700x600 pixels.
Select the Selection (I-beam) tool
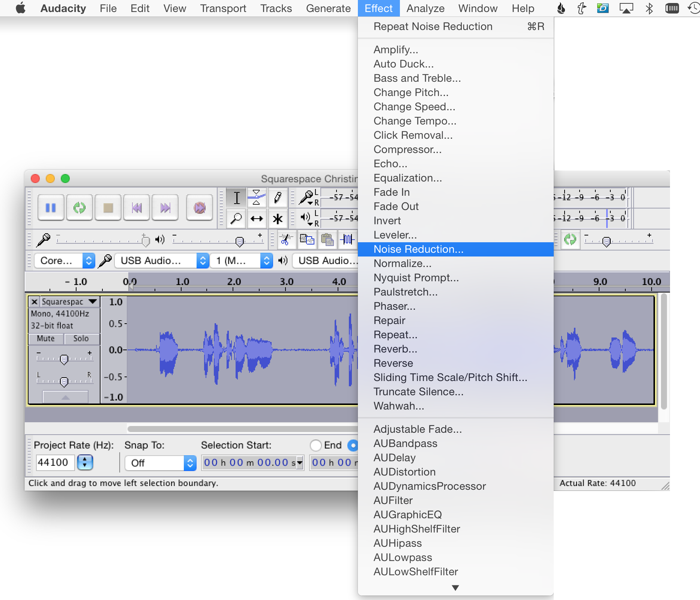(236, 198)
